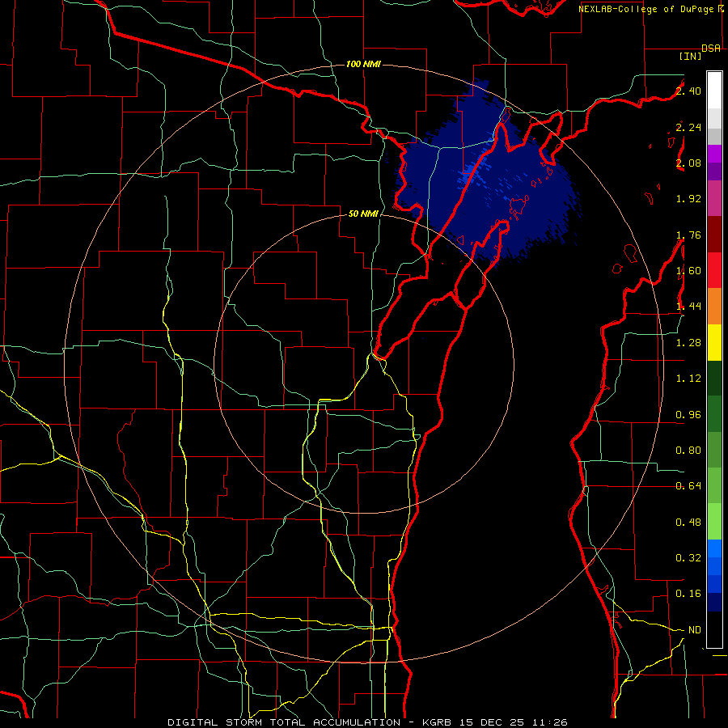Click the 100 NMI range ring label

pyautogui.click(x=363, y=64)
